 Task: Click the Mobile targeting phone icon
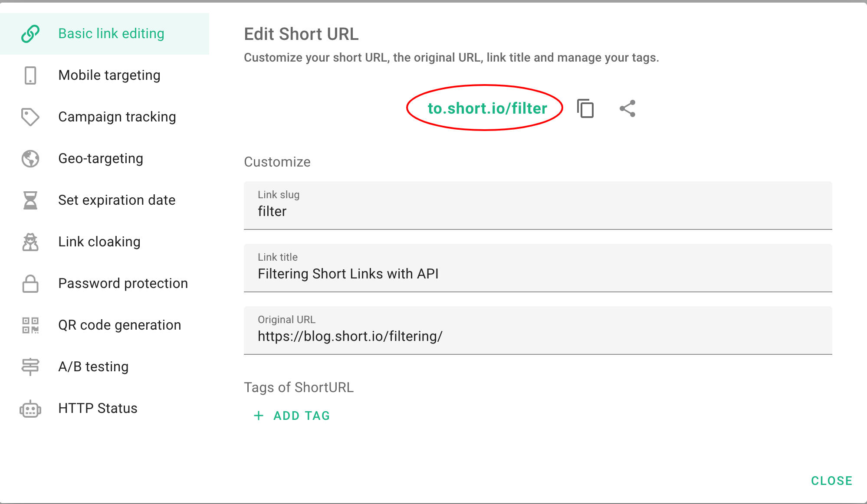point(30,75)
